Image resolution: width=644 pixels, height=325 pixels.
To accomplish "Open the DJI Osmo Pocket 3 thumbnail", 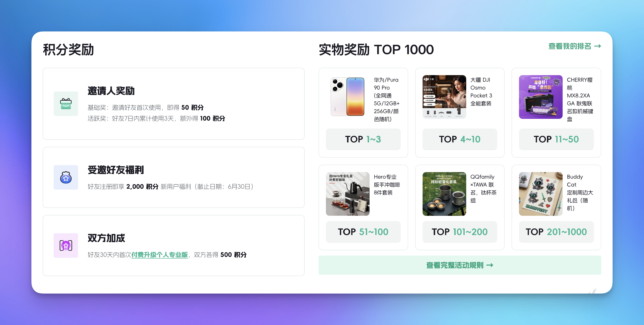I will pos(444,97).
